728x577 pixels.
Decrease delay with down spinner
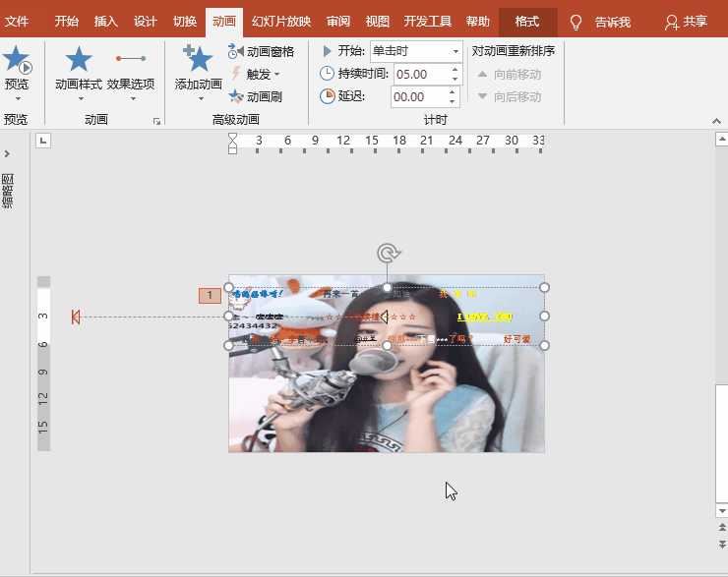pyautogui.click(x=452, y=101)
